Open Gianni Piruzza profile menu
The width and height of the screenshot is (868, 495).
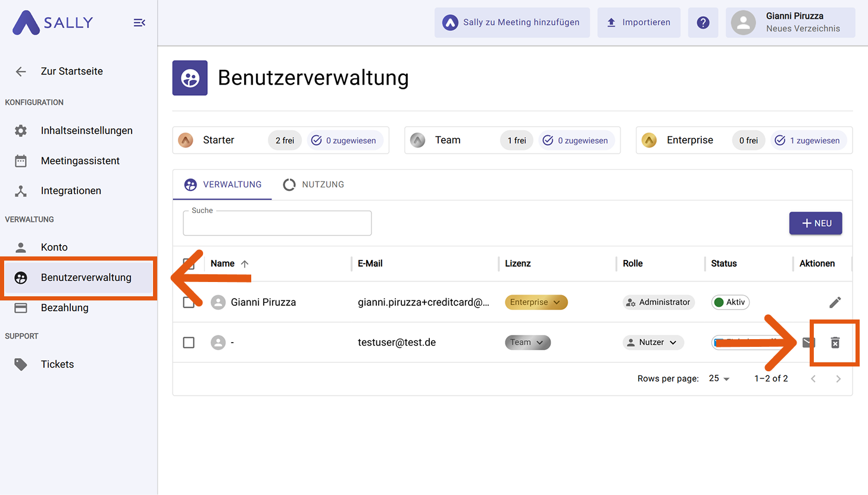pyautogui.click(x=791, y=23)
